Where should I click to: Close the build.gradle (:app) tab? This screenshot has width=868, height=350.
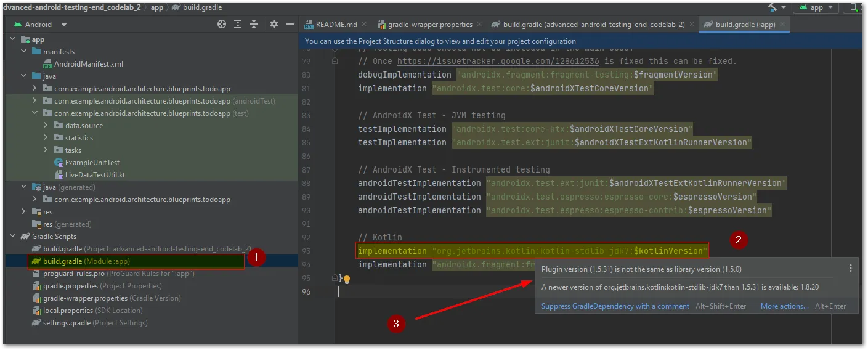(x=782, y=25)
